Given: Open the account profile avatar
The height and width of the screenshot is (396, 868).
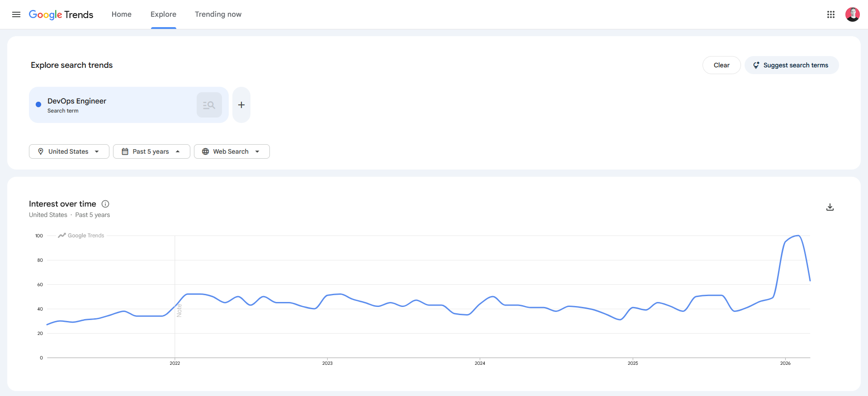Looking at the screenshot, I should tap(853, 14).
